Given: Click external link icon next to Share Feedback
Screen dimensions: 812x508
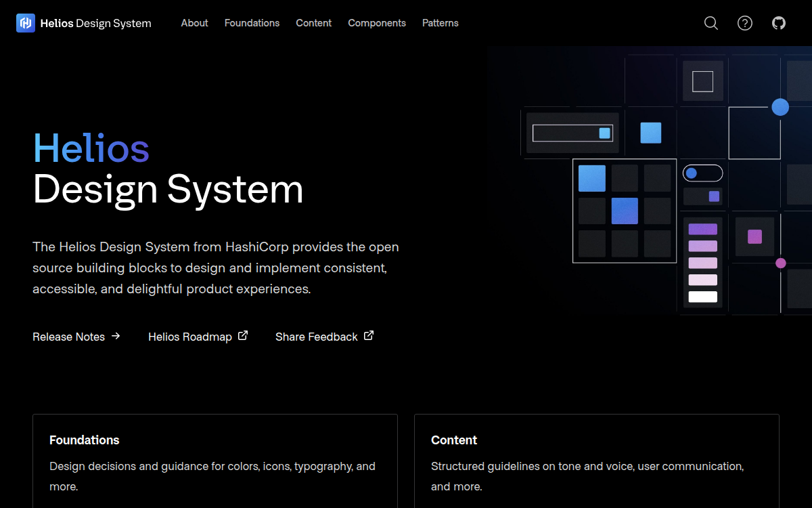Looking at the screenshot, I should click(369, 335).
